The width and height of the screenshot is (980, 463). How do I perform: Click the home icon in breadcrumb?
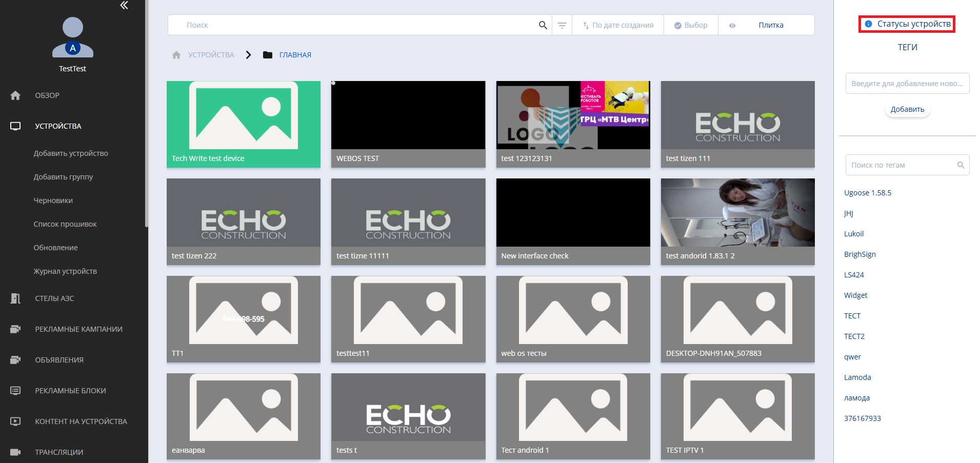(176, 55)
